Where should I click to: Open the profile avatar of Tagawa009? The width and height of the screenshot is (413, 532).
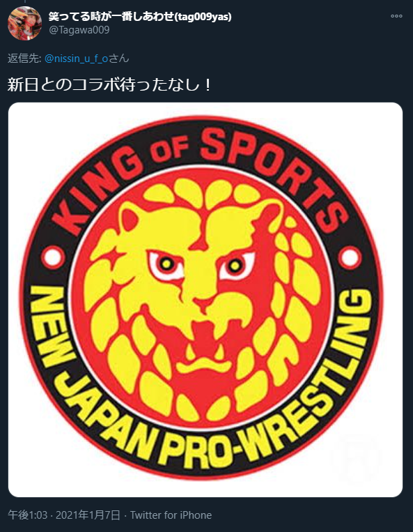point(24,24)
